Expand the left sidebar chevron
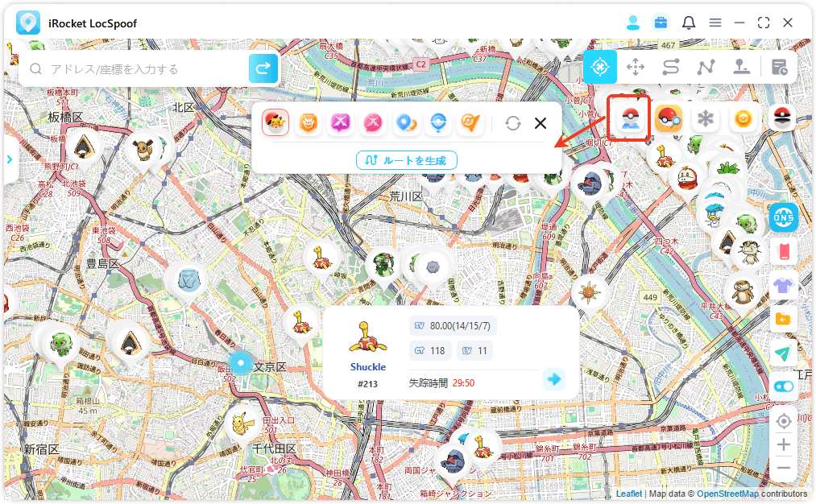This screenshot has width=816, height=504. pyautogui.click(x=10, y=159)
